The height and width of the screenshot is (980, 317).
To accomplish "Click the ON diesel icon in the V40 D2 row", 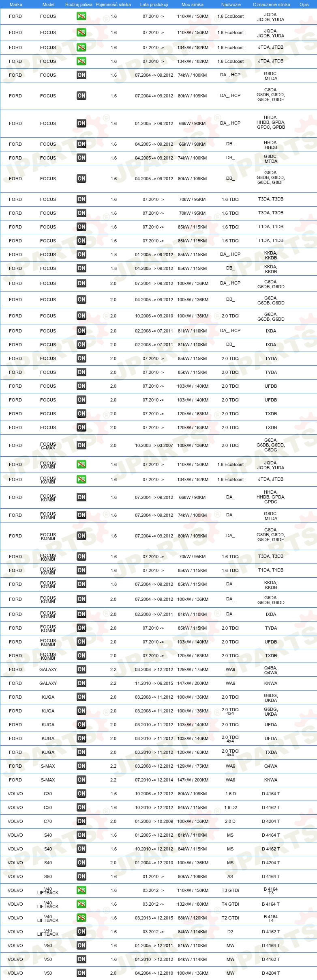I will [x=81, y=932].
